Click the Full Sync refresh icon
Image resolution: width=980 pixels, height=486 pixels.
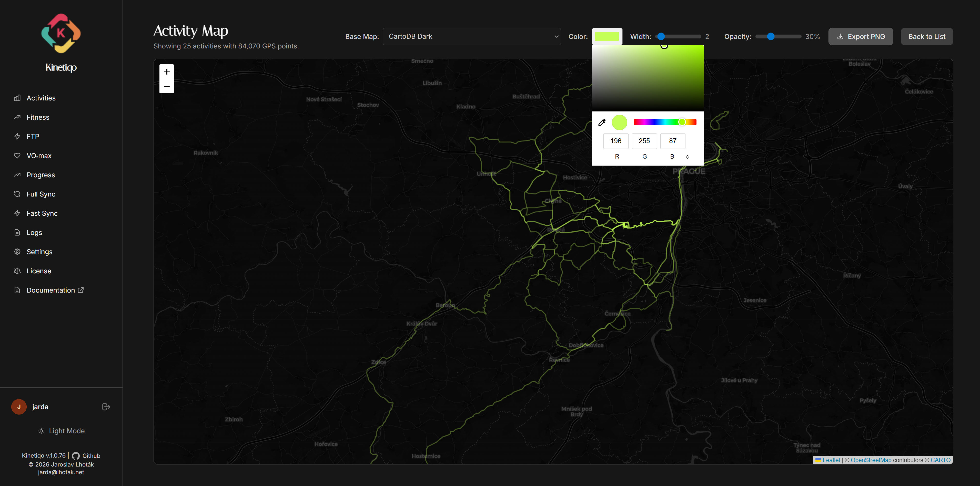tap(17, 194)
